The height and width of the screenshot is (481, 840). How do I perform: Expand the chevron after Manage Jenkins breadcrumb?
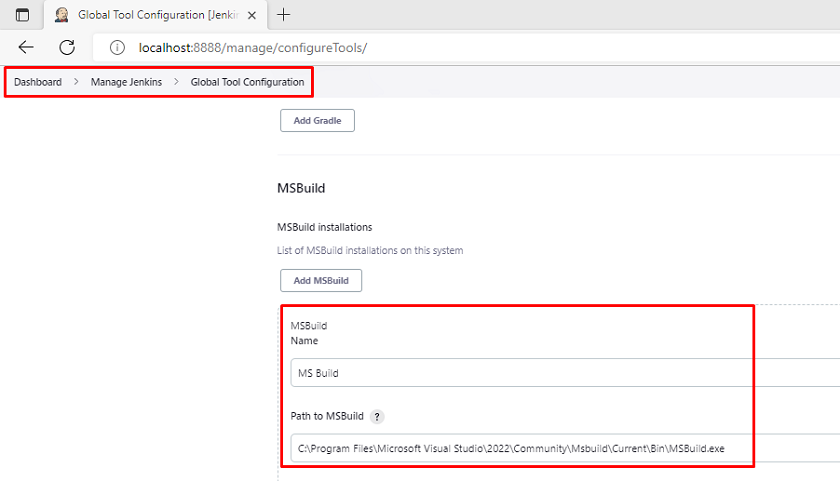tap(176, 81)
